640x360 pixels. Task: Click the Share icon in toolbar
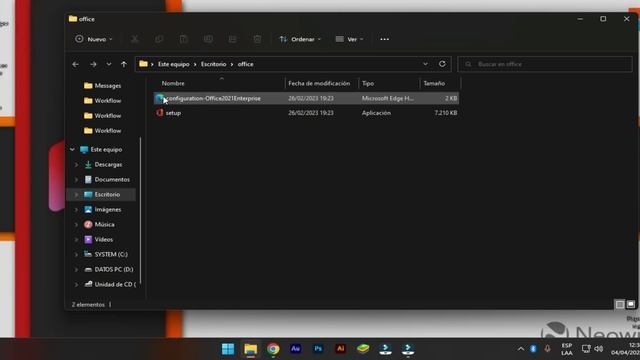pyautogui.click(x=233, y=39)
